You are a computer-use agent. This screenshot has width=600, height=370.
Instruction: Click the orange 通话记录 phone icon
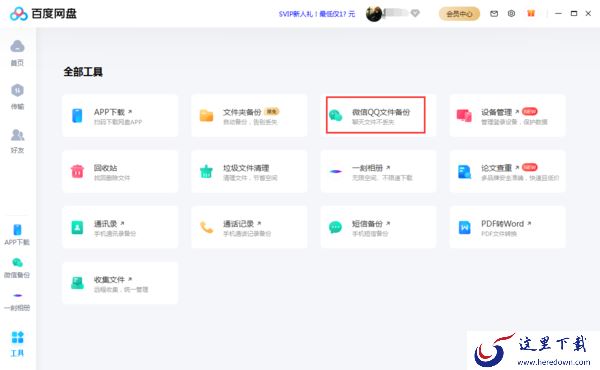[206, 227]
